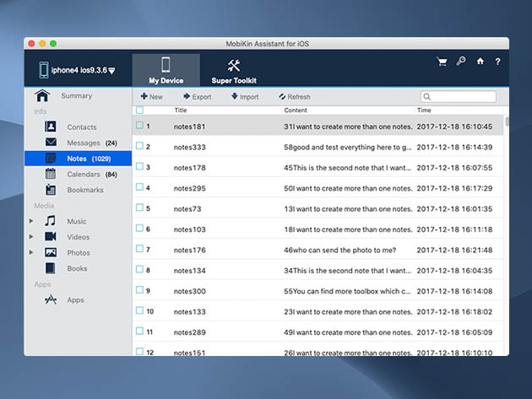Open the iphone4 ios9.3.6 device dropdown
Viewport: 532px width, 399px height.
111,71
